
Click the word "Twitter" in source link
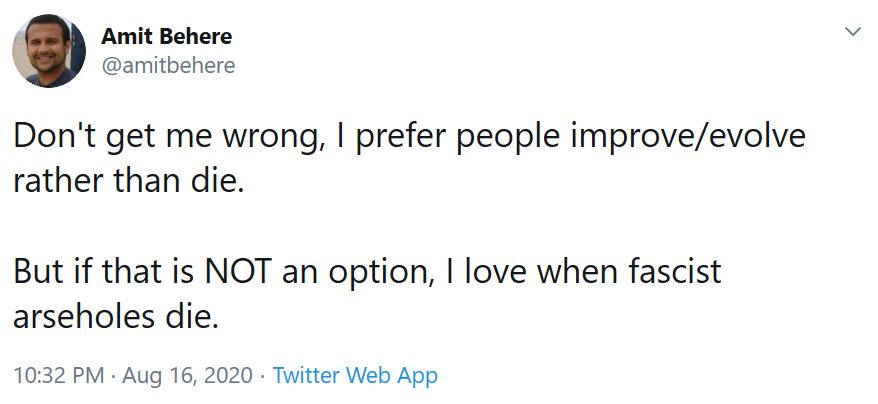[x=306, y=374]
